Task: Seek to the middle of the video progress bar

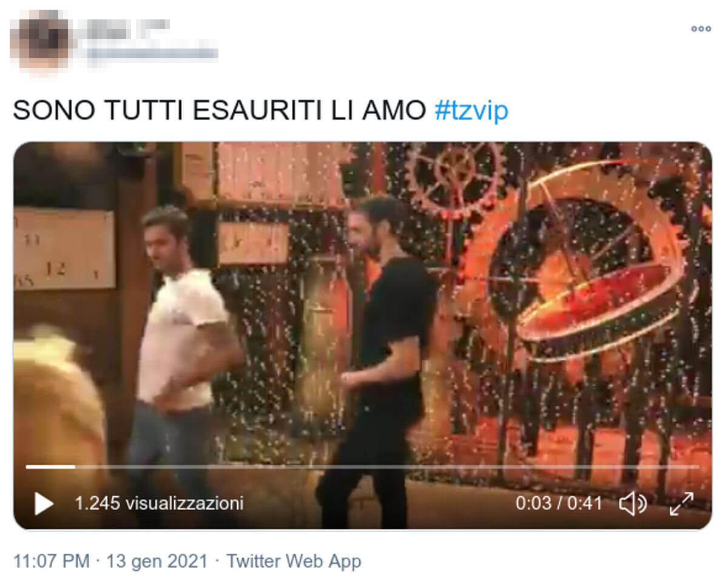Action: point(362,466)
